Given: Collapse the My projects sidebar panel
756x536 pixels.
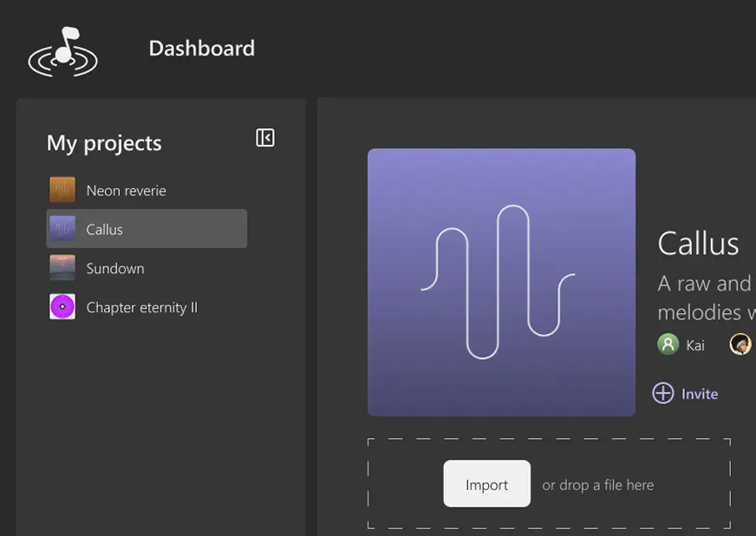Looking at the screenshot, I should click(x=265, y=138).
